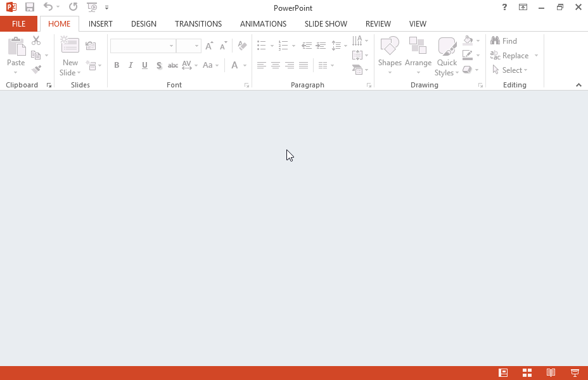Click the Save icon in the quick access toolbar

click(30, 7)
